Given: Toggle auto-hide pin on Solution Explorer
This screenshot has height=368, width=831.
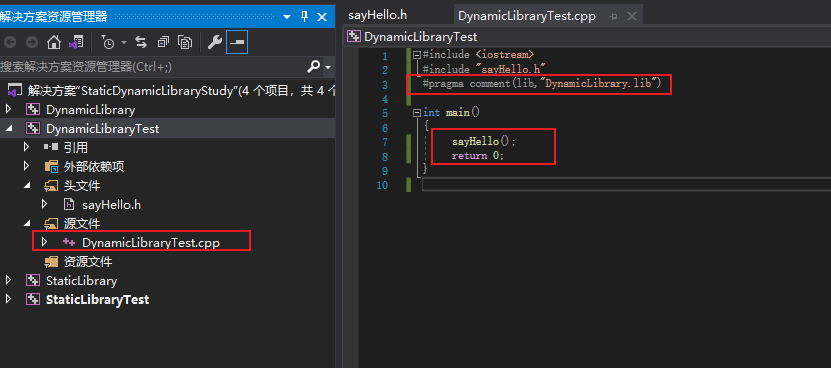Looking at the screenshot, I should 304,17.
